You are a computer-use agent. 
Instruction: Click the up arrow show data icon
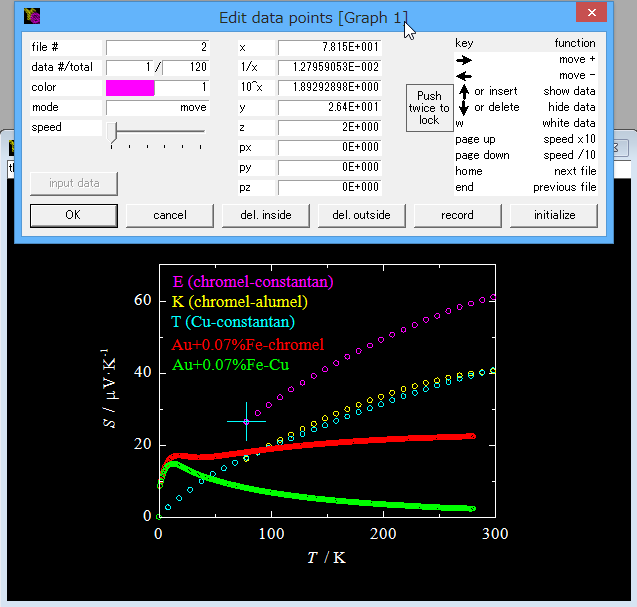pyautogui.click(x=464, y=91)
